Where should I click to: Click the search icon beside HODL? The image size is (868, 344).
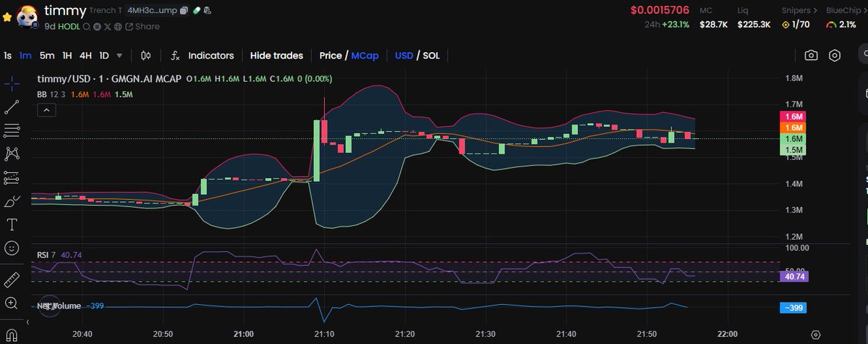coord(85,26)
